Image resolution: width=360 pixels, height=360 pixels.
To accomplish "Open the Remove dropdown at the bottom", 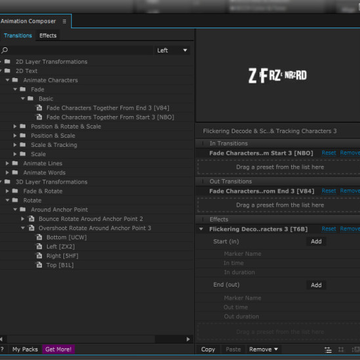I will click(263, 349).
